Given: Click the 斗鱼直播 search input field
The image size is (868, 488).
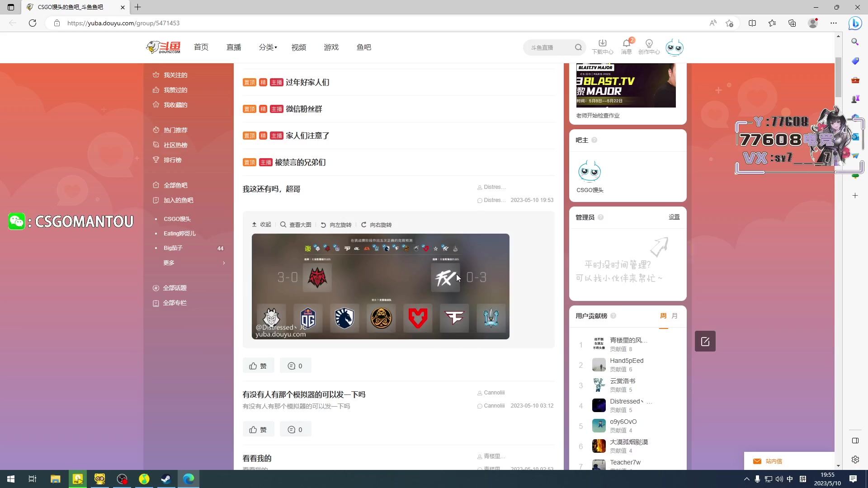Looking at the screenshot, I should coord(547,47).
